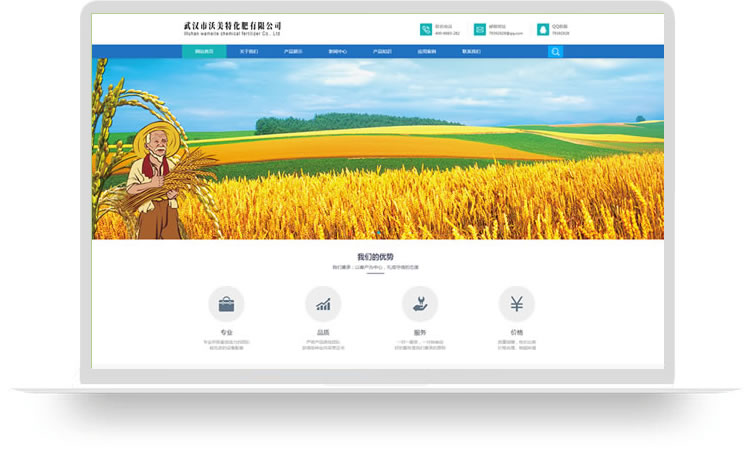Navigate to 应用案例 in the menu
751x462 pixels.
point(426,51)
